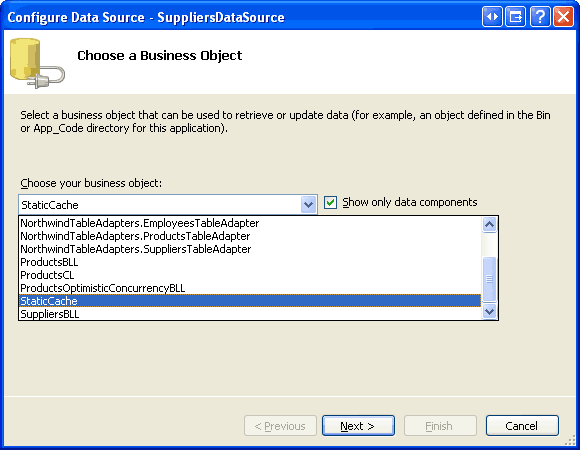Image resolution: width=580 pixels, height=450 pixels.
Task: Choose the highlighted StaticCache list item
Action: click(250, 301)
